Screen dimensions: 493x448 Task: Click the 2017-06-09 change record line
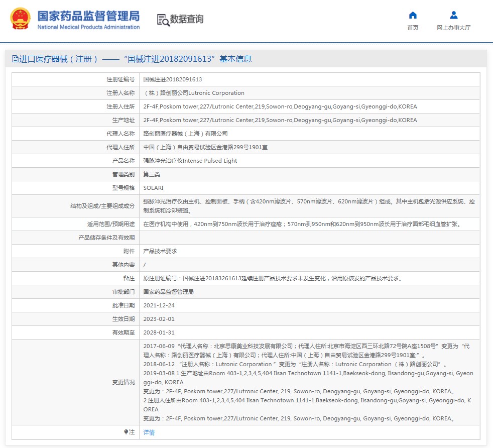(x=307, y=351)
